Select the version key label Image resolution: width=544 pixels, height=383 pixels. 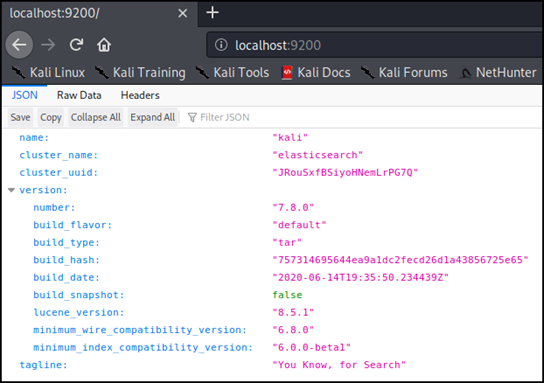[x=43, y=190]
